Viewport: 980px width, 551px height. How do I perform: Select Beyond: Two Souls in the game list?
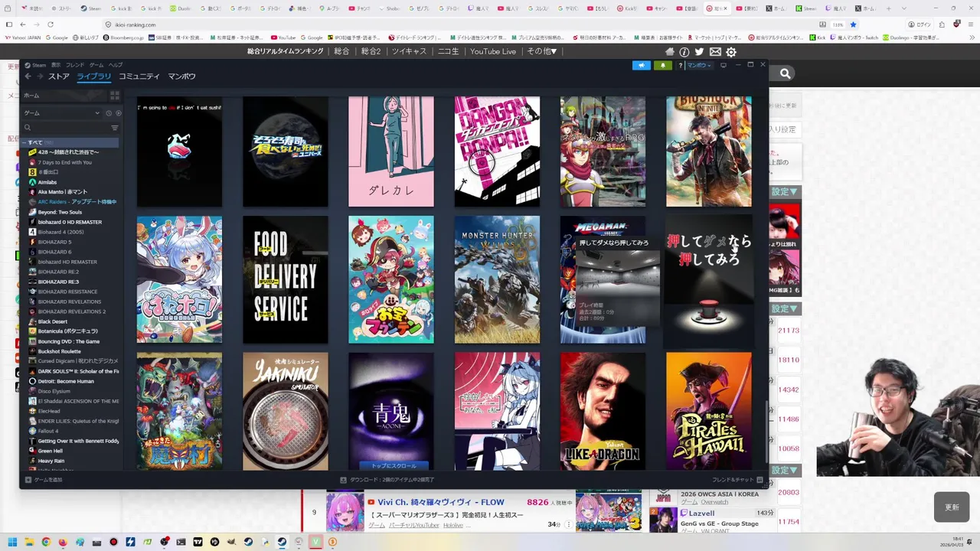[x=60, y=212]
